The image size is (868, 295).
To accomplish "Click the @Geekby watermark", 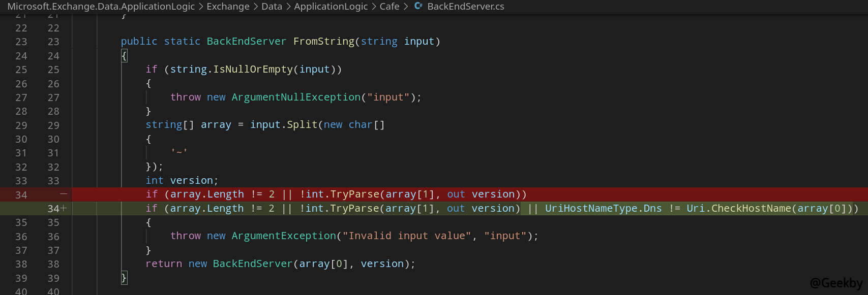I will click(836, 283).
